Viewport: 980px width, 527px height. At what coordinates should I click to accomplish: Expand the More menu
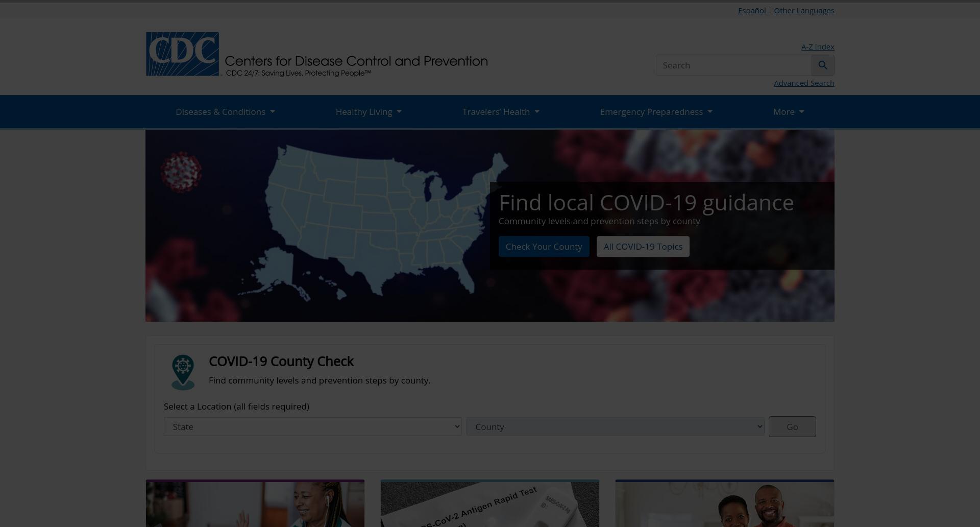pyautogui.click(x=789, y=112)
